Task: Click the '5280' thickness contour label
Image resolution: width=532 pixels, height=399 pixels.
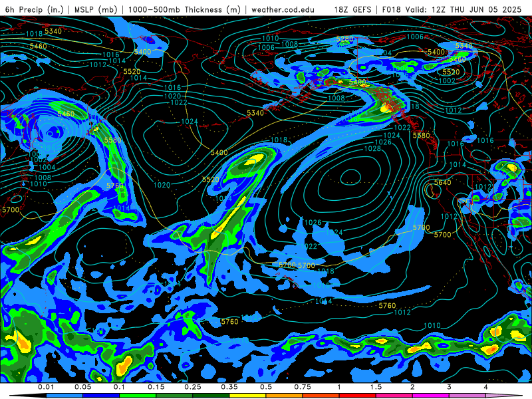Action: [x=344, y=39]
